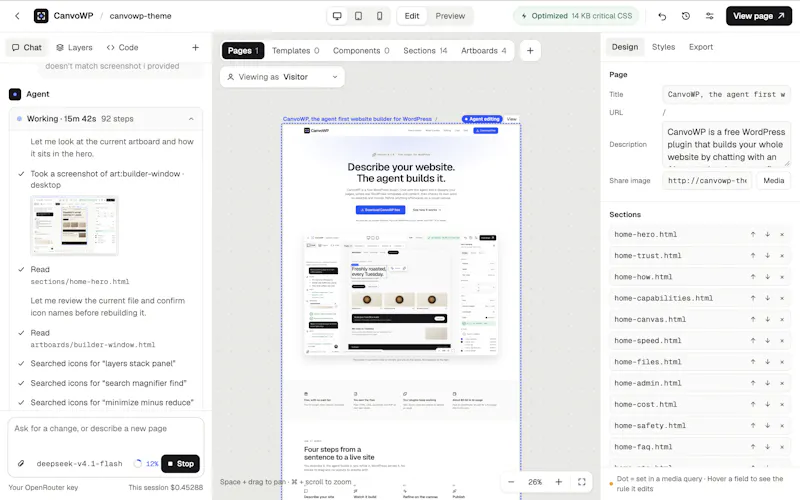Click the View label on artboard

tap(511, 119)
